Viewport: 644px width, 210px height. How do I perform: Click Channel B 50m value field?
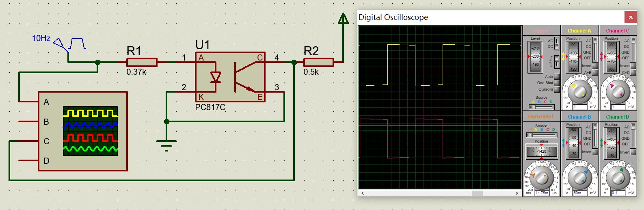click(x=580, y=193)
